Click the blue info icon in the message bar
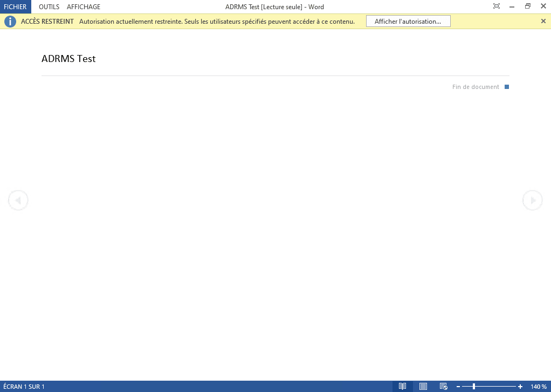 [10, 22]
